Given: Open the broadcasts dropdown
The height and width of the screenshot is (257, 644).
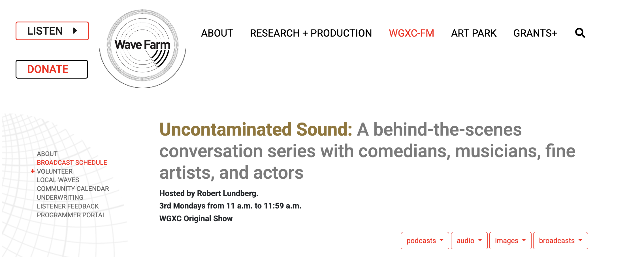Looking at the screenshot, I should 560,241.
